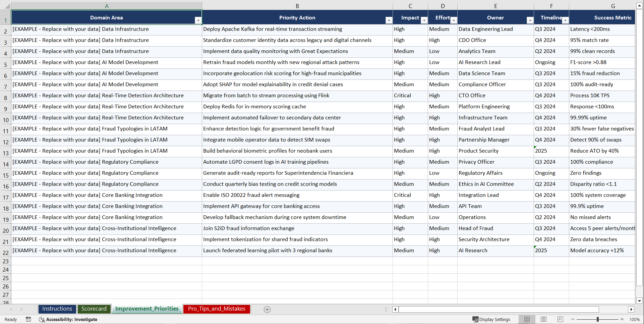This screenshot has width=644, height=324.
Task: Click the Accessibility Investigate icon
Action: tap(42, 319)
